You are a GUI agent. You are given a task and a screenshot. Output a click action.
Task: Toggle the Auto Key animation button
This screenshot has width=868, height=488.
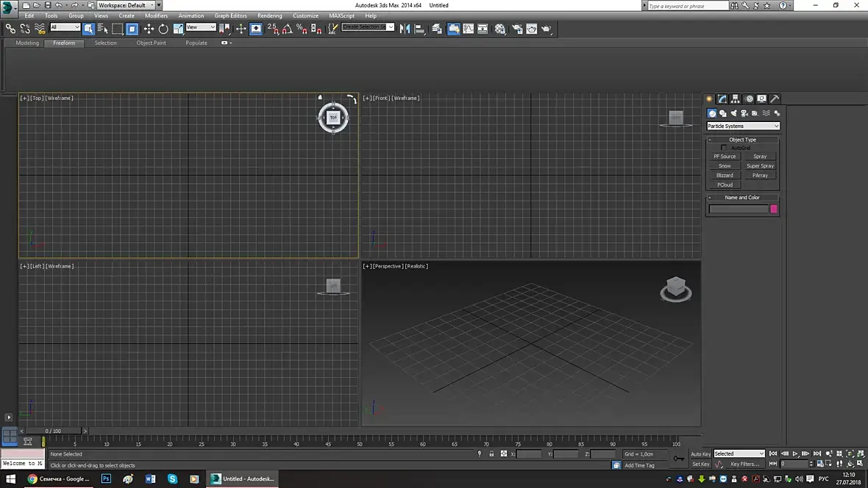click(700, 454)
